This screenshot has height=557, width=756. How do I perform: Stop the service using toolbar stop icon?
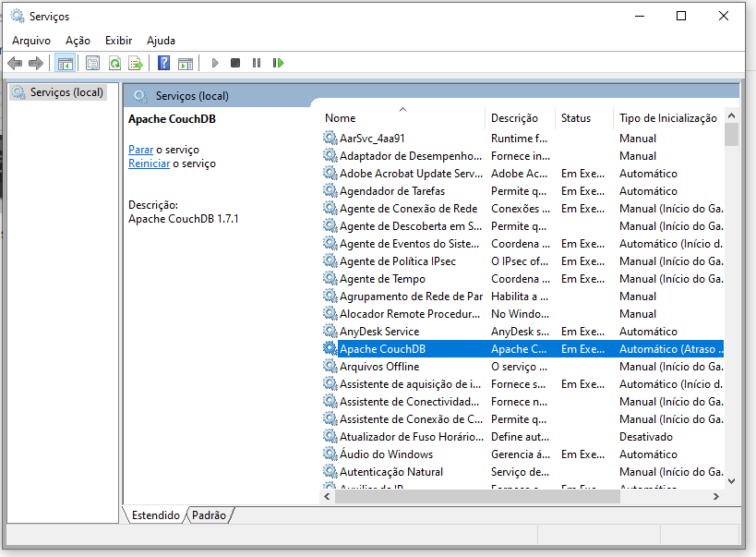tap(235, 63)
